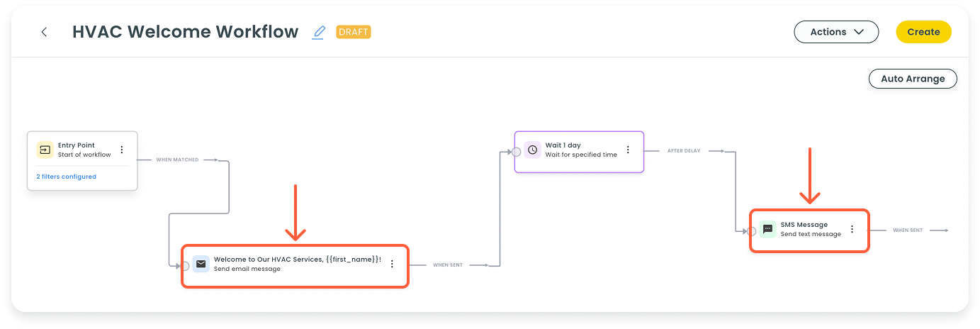Click the Wait node input connector circle
The width and height of the screenshot is (980, 329).
pos(516,152)
